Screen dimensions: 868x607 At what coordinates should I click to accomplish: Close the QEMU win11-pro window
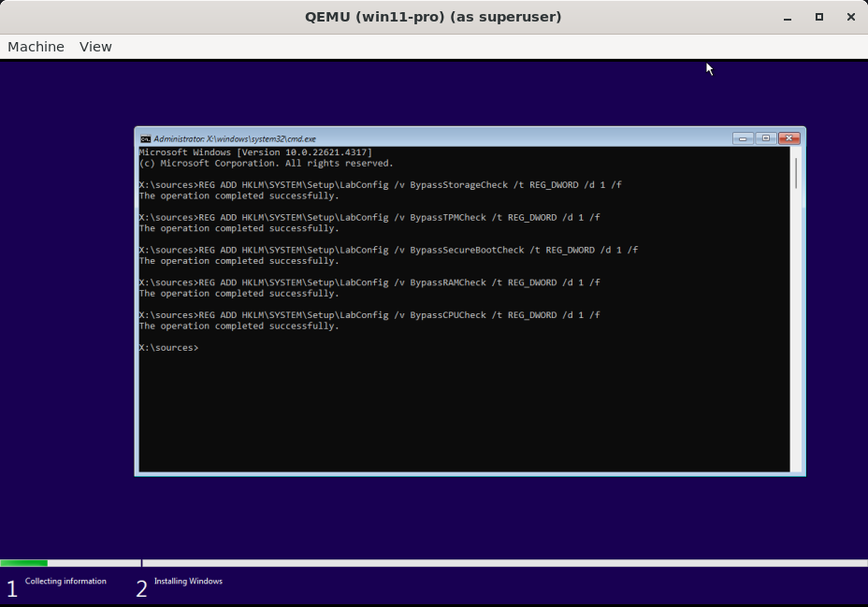pos(851,17)
